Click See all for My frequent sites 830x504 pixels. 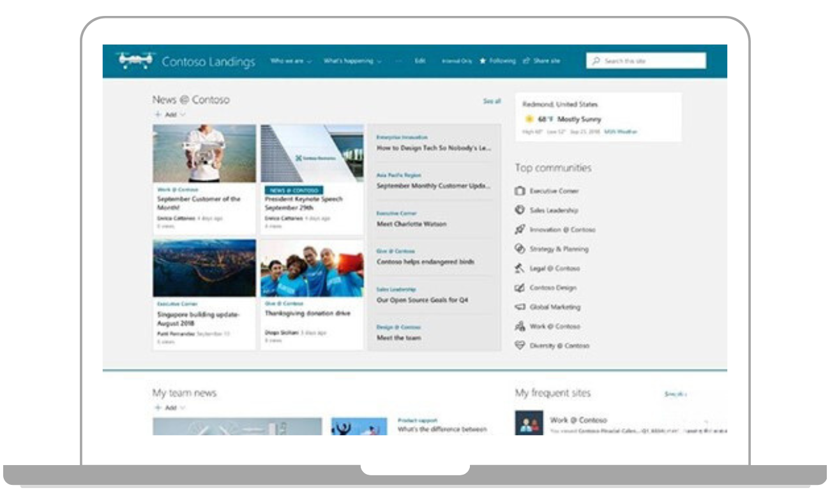675,394
